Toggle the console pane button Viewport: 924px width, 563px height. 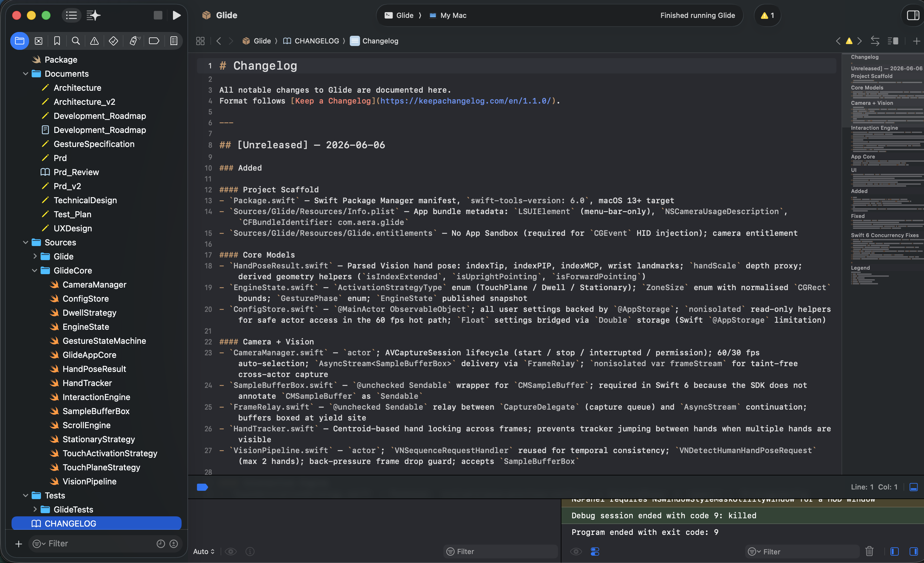click(914, 551)
